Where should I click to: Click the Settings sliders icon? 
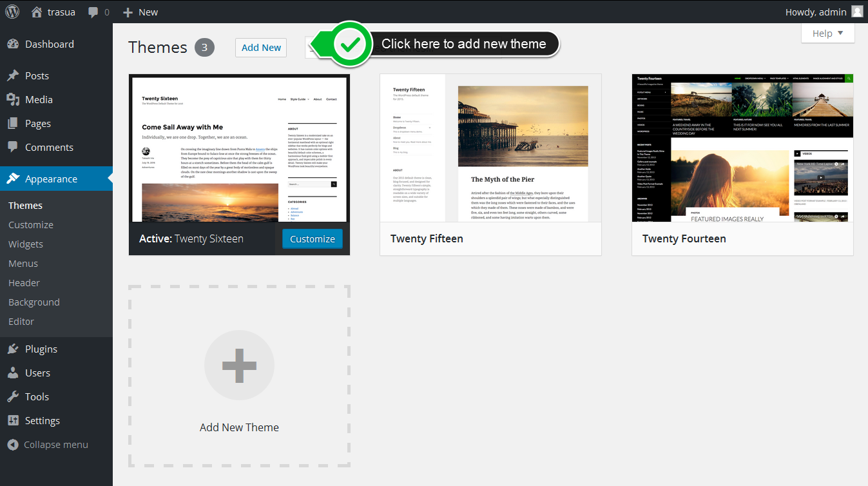(x=13, y=420)
